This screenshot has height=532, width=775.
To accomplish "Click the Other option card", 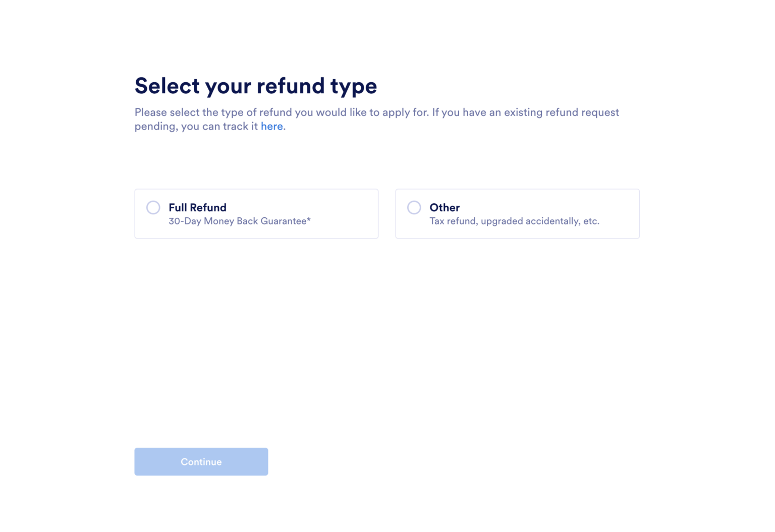I will point(517,213).
